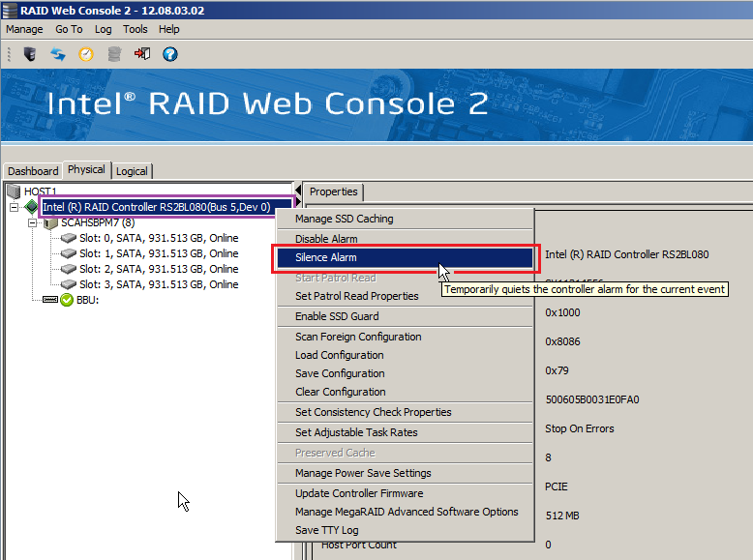Click the gray disk stack toolbar icon
Screen dimensions: 753x560
(x=114, y=54)
